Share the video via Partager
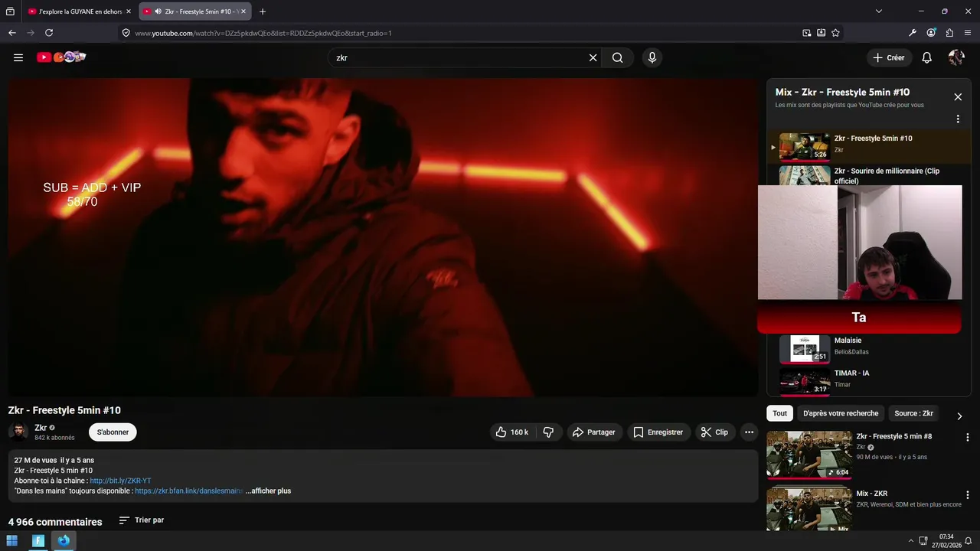 coord(594,432)
